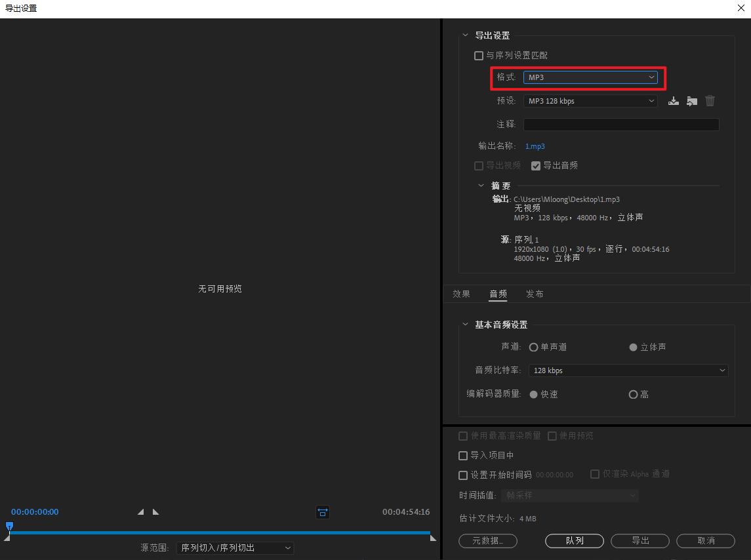Set encoder quality to 高
This screenshot has width=751, height=560.
pos(633,394)
